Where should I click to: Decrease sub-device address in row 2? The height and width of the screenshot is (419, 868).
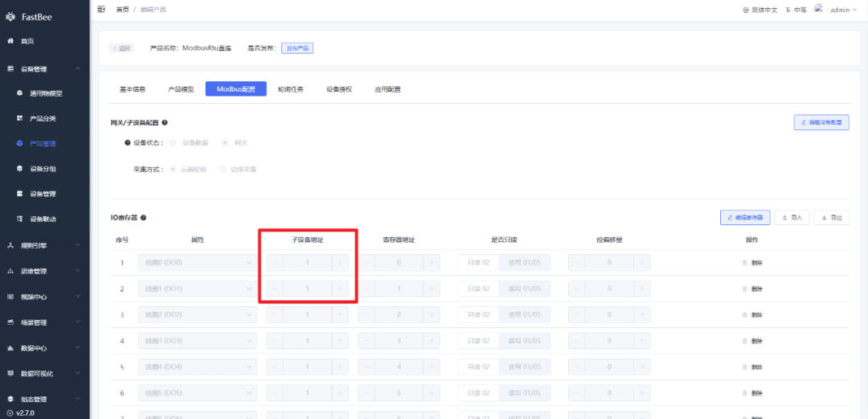[275, 289]
